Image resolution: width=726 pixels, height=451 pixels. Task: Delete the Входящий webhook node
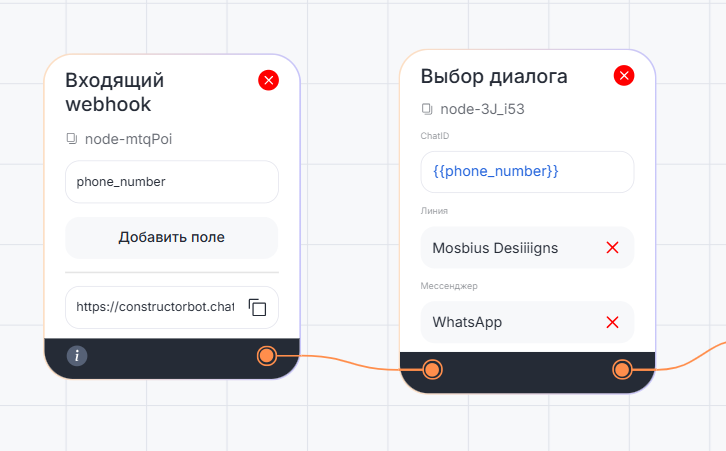pyautogui.click(x=268, y=80)
